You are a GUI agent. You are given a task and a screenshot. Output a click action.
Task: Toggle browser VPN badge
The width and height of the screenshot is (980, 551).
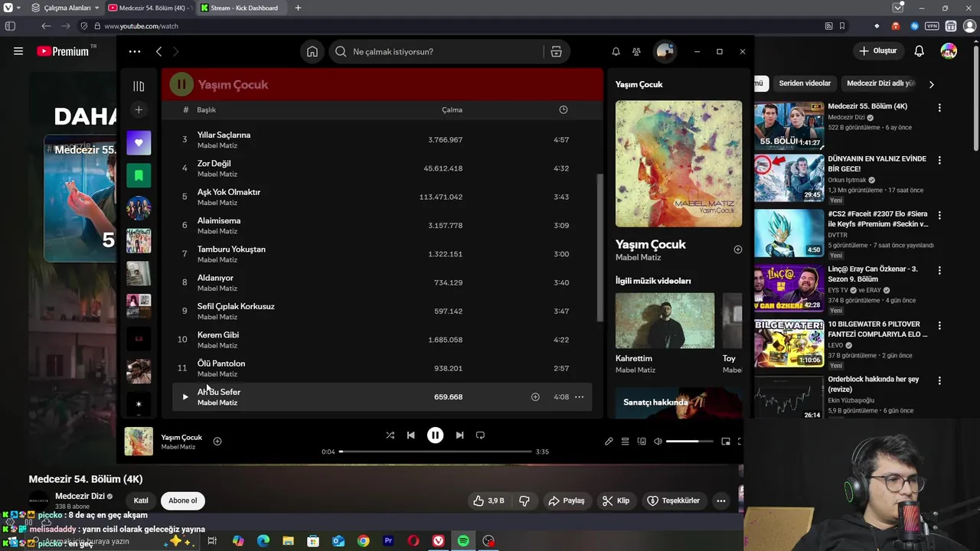coord(932,26)
